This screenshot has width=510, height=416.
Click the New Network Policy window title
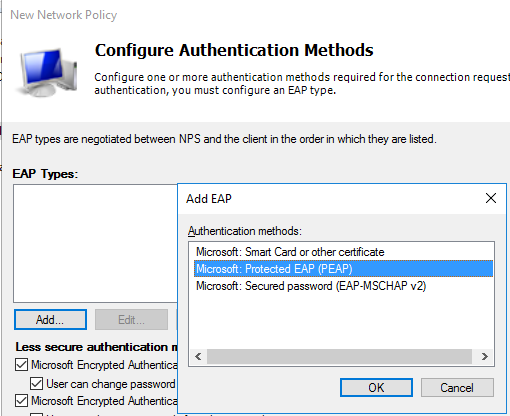tap(64, 15)
